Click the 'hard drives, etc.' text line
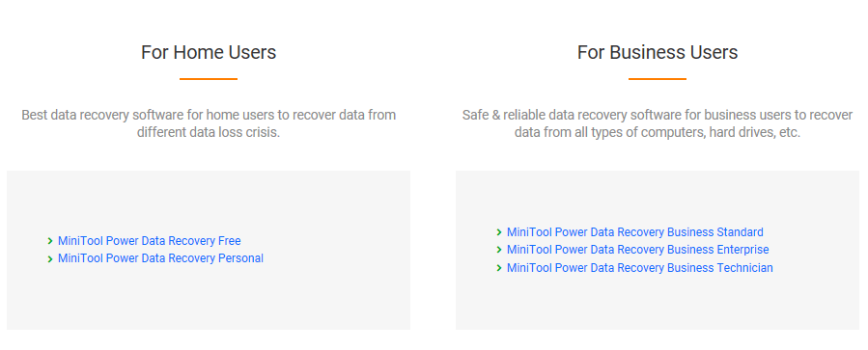Image resolution: width=868 pixels, height=350 pixels. tap(658, 133)
